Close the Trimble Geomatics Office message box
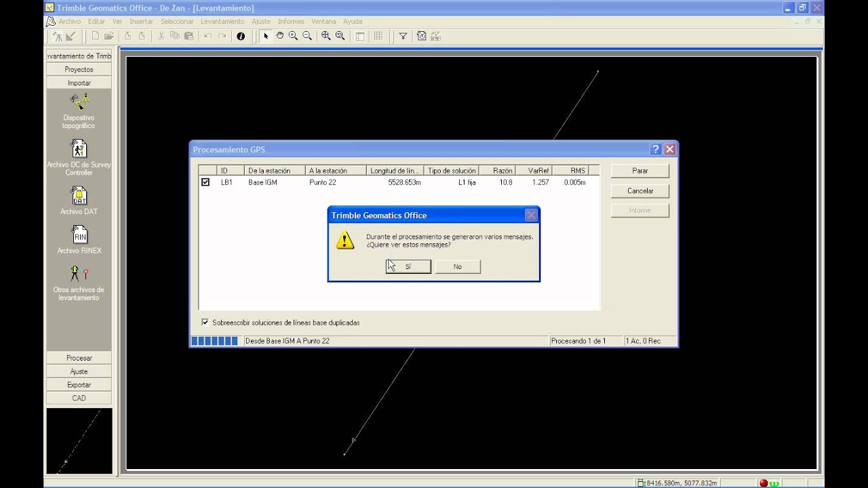 click(x=531, y=215)
